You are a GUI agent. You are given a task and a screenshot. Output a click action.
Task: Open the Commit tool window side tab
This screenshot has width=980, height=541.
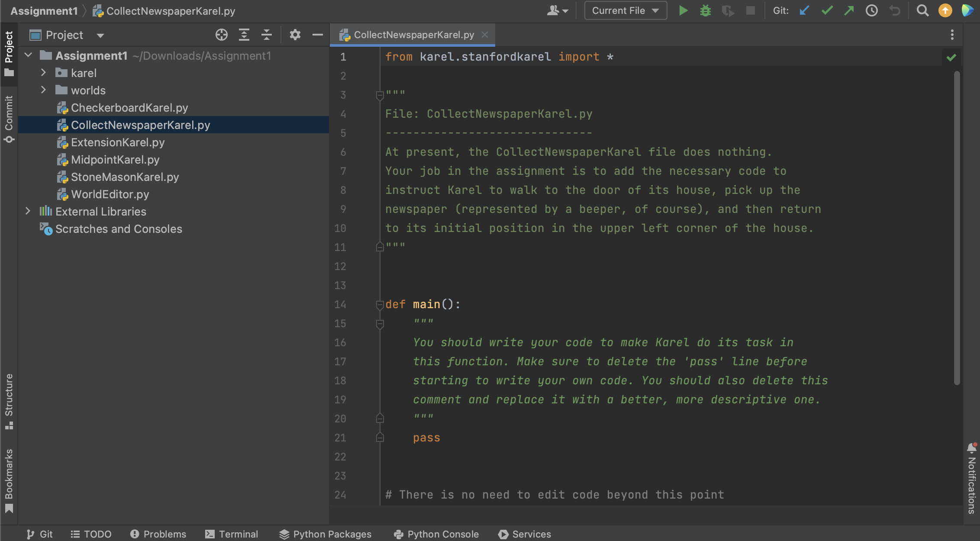pos(9,119)
